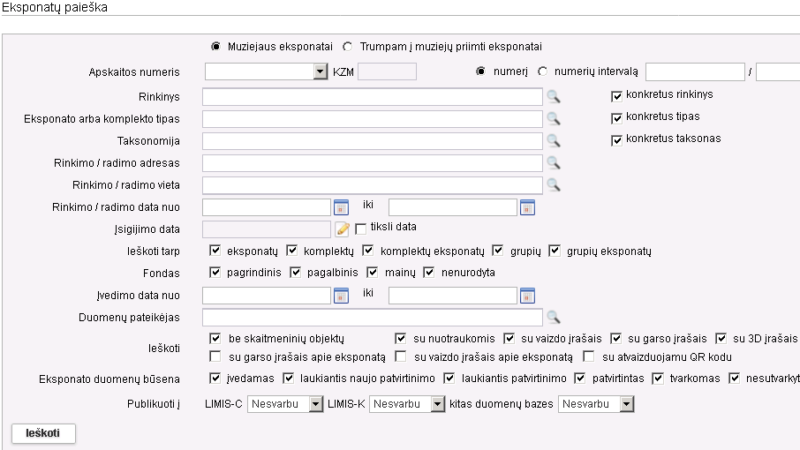The image size is (800, 450).
Task: Open Duomenų pateikėjas lookup magnifier
Action: click(554, 317)
